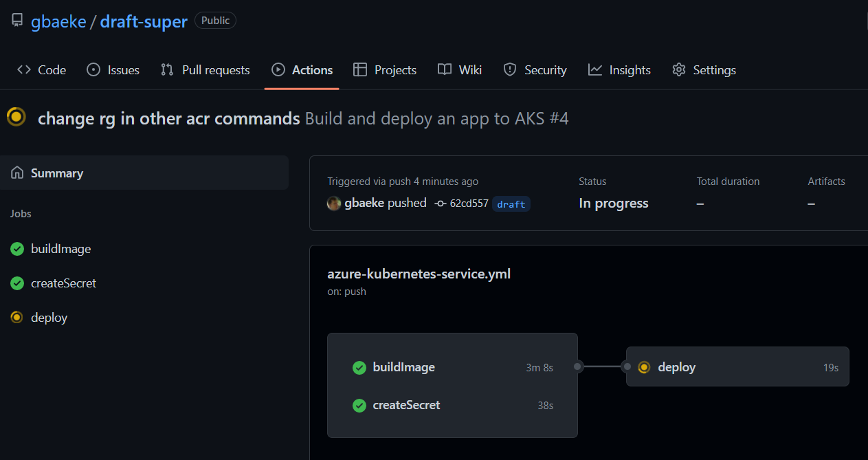
Task: Switch to the Issues tab
Action: (x=113, y=70)
